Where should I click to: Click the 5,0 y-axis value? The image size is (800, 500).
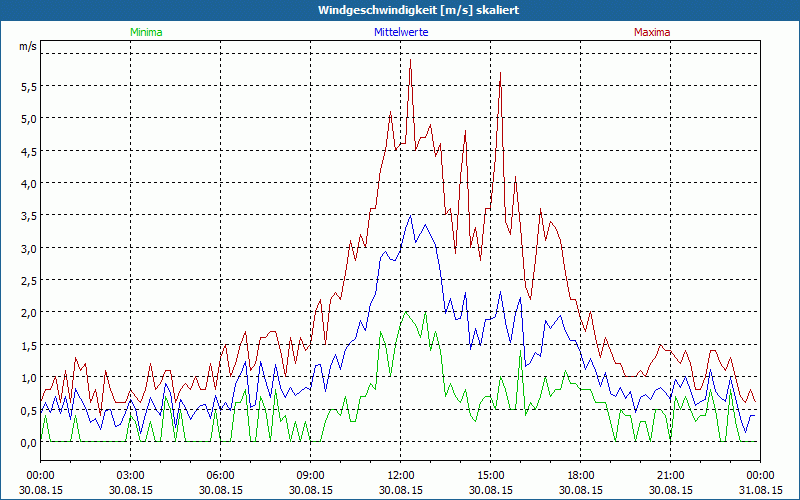(28, 119)
